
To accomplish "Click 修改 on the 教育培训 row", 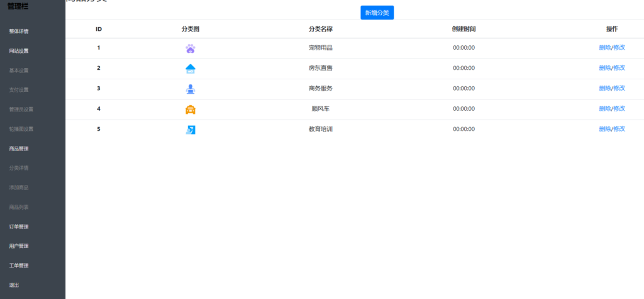I will click(x=619, y=129).
